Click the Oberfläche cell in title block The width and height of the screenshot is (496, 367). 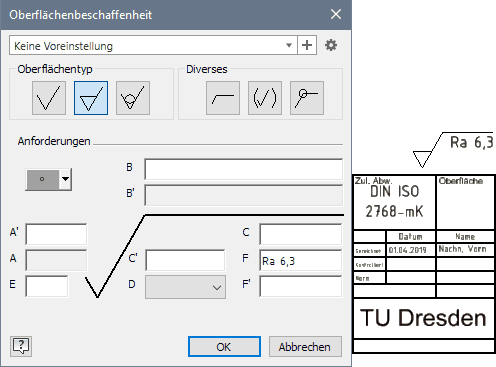pos(465,202)
